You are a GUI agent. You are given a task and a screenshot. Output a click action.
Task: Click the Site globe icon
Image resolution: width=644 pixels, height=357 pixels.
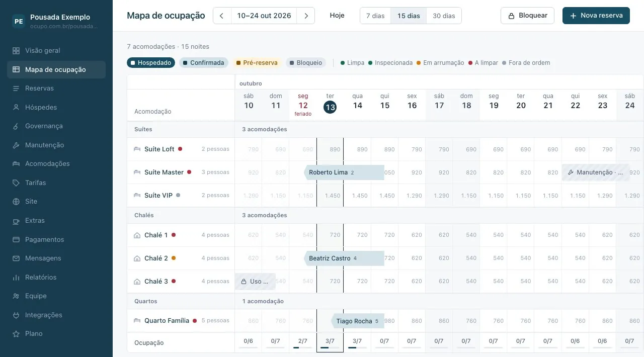tap(16, 202)
